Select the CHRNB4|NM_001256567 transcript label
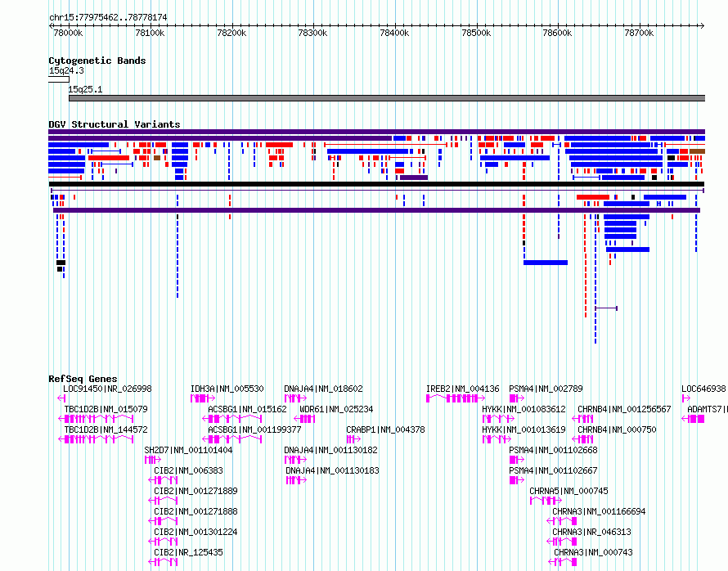Image resolution: width=728 pixels, height=571 pixels. pos(624,409)
